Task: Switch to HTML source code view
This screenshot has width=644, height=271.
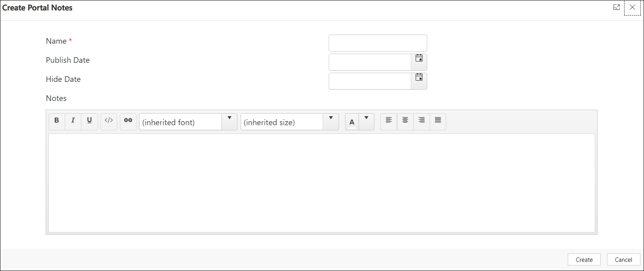Action: click(x=109, y=121)
